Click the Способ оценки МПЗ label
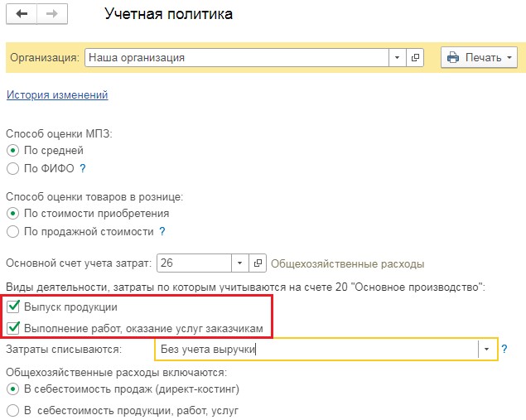Image resolution: width=526 pixels, height=420 pixels. [59, 133]
